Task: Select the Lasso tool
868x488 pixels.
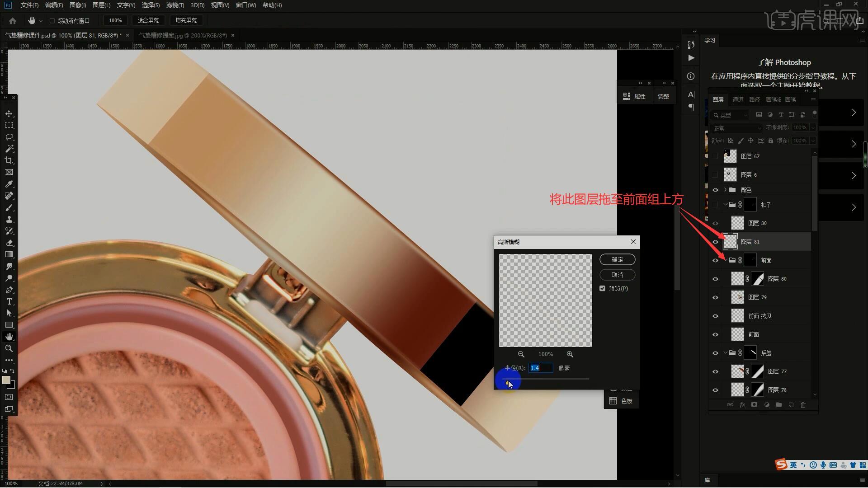Action: point(9,137)
